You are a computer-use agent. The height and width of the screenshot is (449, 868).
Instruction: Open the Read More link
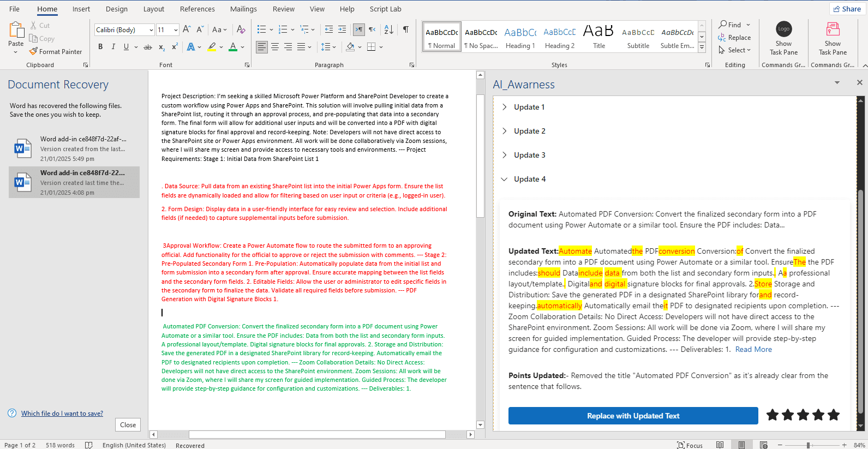point(753,349)
